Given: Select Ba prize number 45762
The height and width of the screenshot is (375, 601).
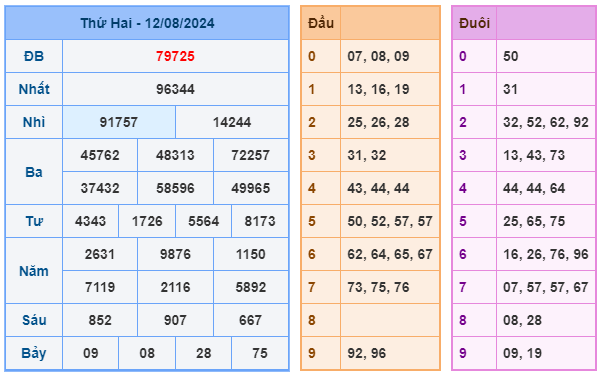Looking at the screenshot, I should [x=100, y=155].
